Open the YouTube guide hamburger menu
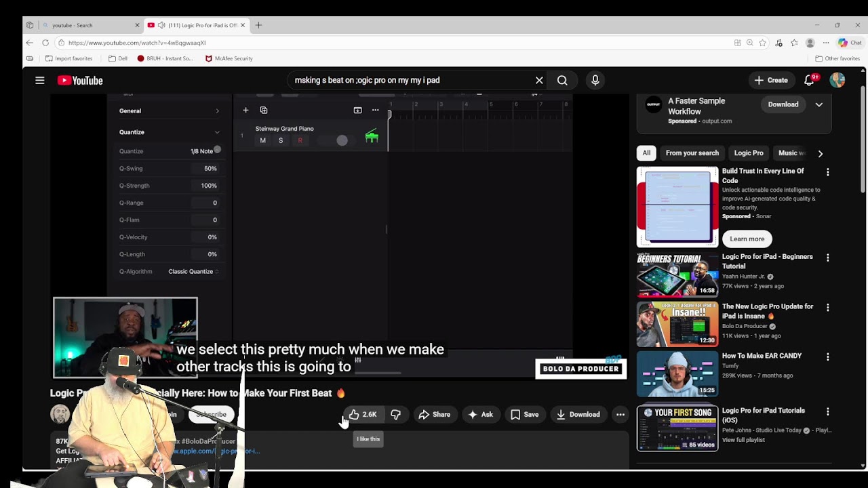The width and height of the screenshot is (868, 488). 40,80
